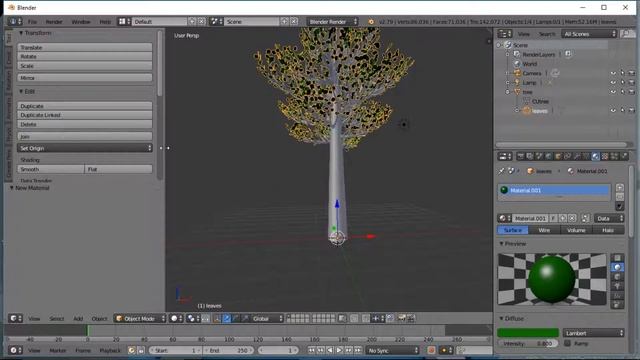Screen dimensions: 640x360
Task: Add a new material slot with plus icon
Action: 620,187
